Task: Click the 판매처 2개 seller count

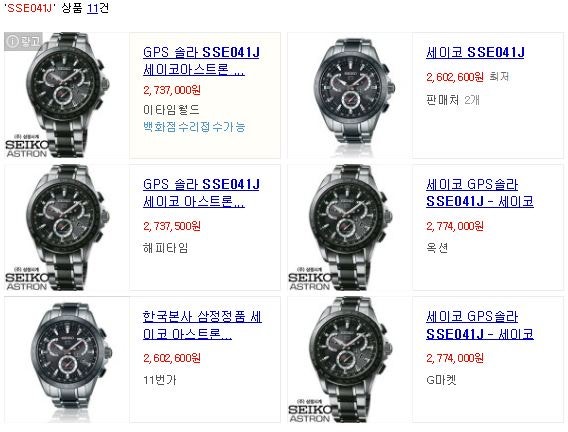Action: tap(453, 100)
